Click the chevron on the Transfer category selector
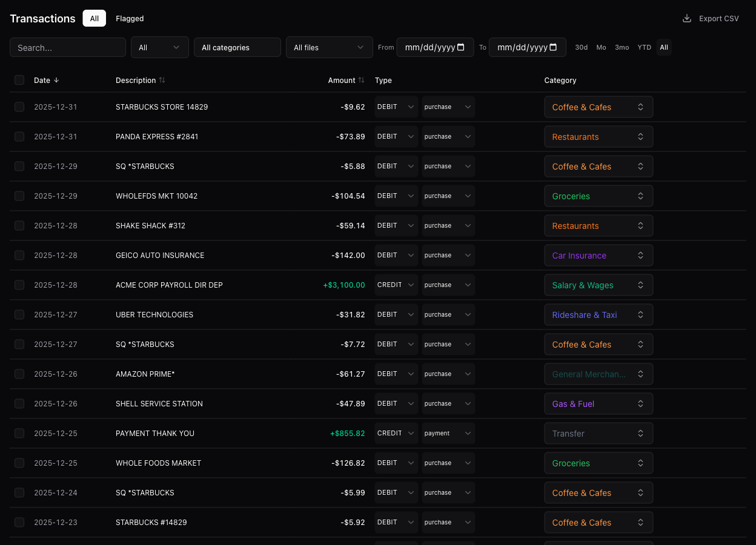The height and width of the screenshot is (545, 756). pos(640,433)
